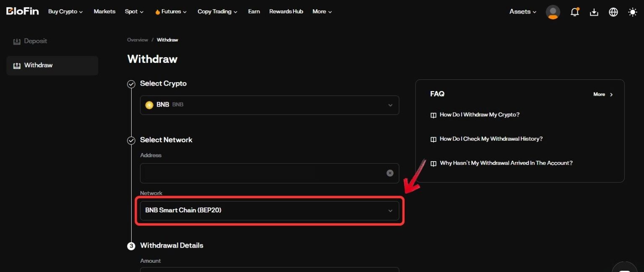The image size is (644, 272).
Task: Click 'How Do I Withdraw My Crypto?' link
Action: pos(480,115)
